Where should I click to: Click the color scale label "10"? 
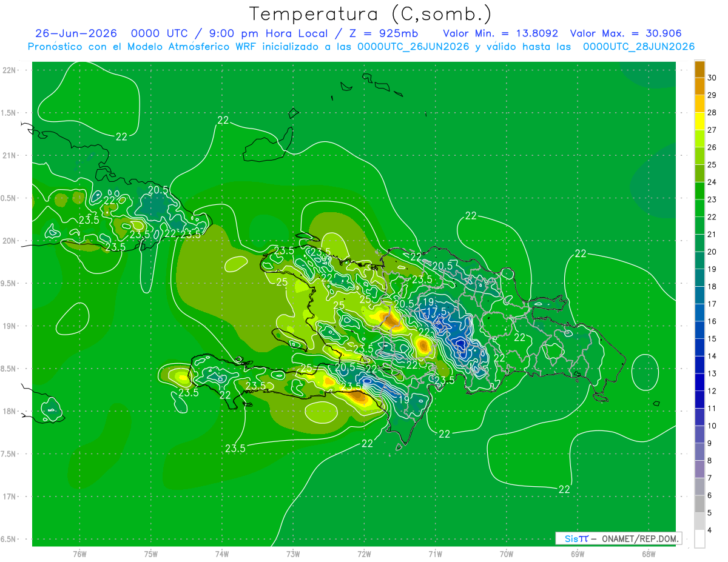click(712, 426)
